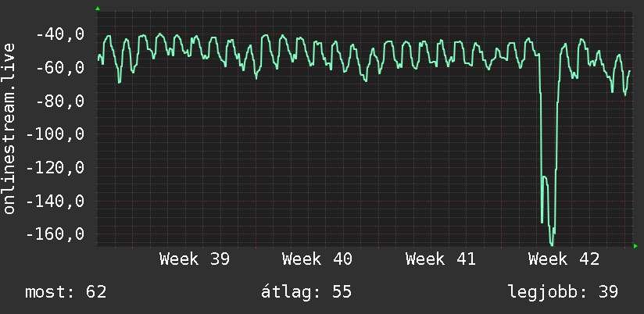Screen dimensions: 644x314
Task: Click the green arrow atop the y-axis
Action: (98, 9)
